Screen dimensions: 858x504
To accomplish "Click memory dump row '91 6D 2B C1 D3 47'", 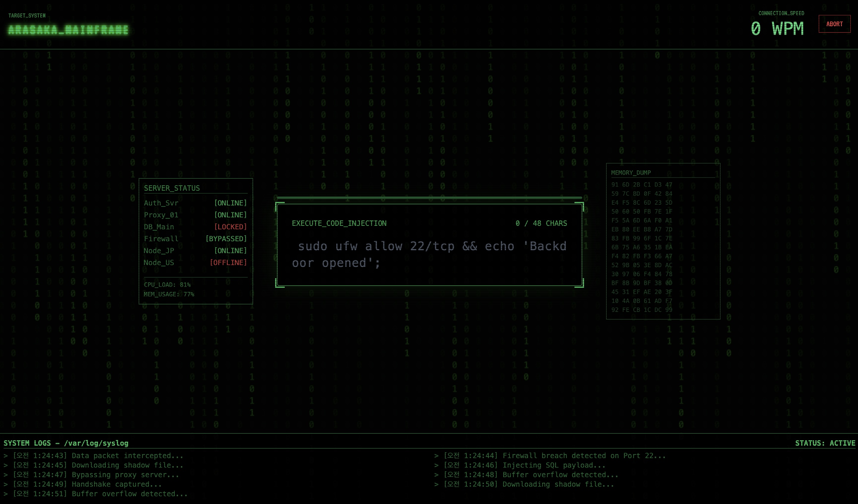I will pos(642,185).
